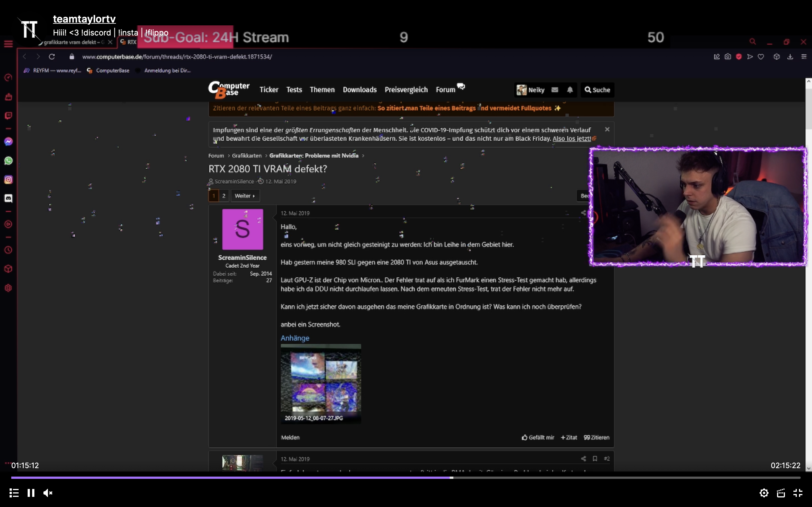The height and width of the screenshot is (507, 812).
Task: Open the chapters list icon
Action: (14, 493)
